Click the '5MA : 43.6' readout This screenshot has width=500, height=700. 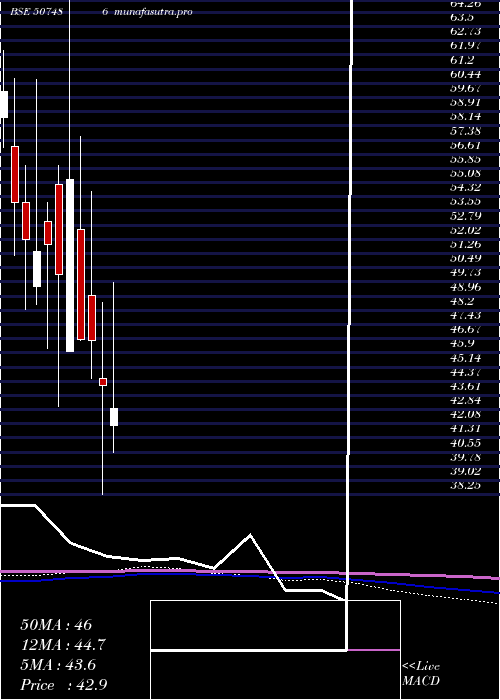click(58, 665)
